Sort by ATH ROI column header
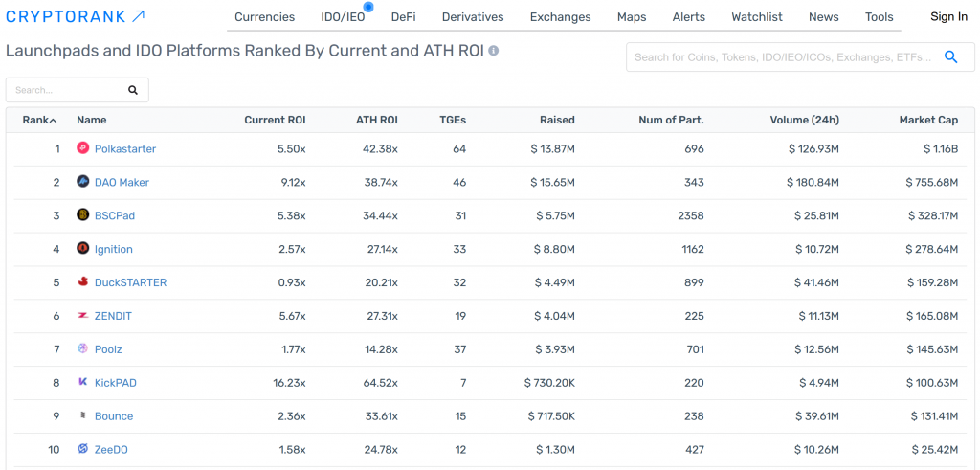The image size is (980, 470). point(376,120)
